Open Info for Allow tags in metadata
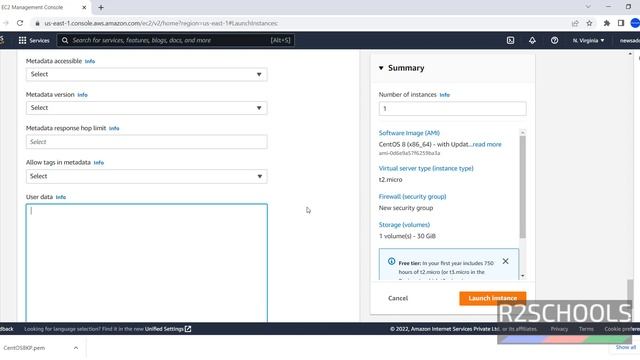 [99, 162]
